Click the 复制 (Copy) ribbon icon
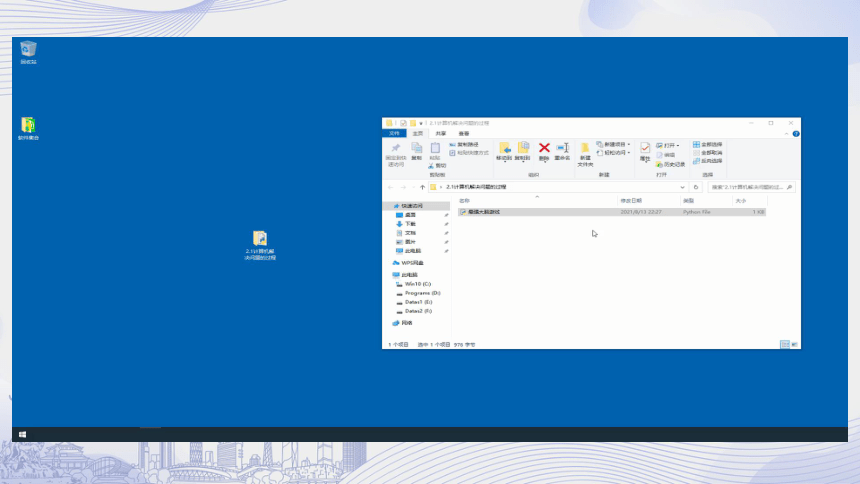The image size is (860, 484). 417,148
